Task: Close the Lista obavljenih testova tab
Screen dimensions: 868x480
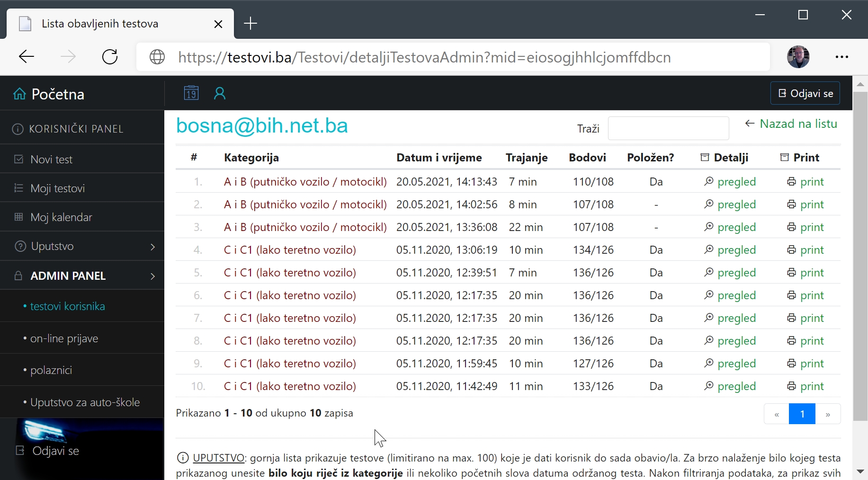Action: tap(218, 24)
